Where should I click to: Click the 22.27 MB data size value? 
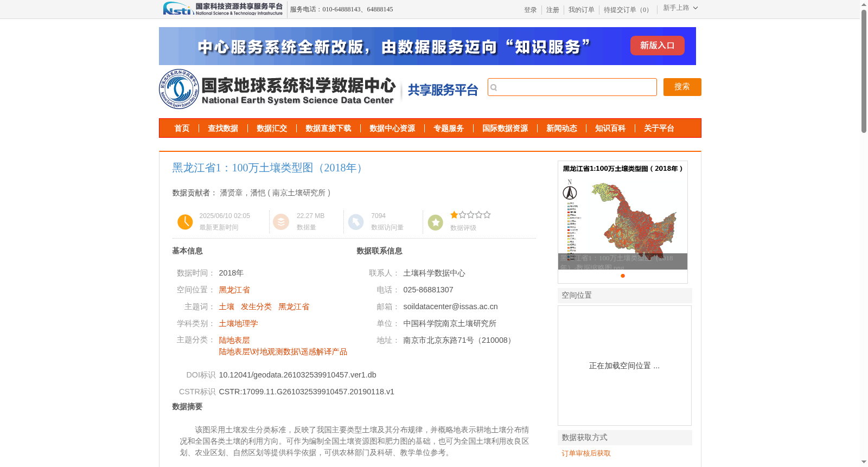click(x=310, y=216)
